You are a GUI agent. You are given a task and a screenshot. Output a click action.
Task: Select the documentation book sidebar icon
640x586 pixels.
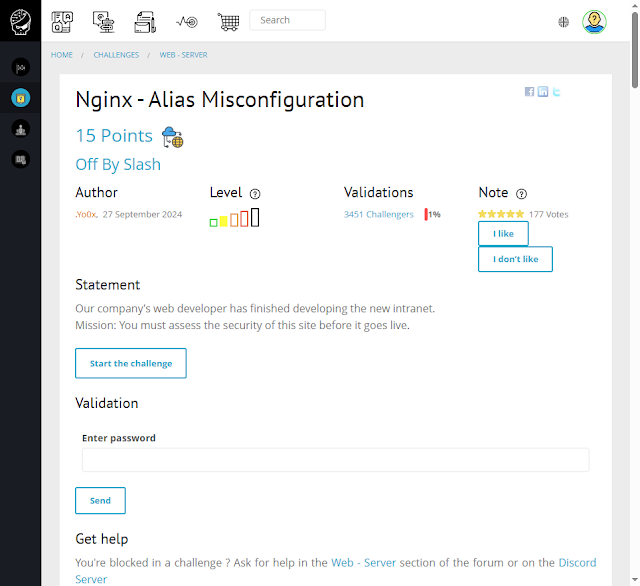[20, 160]
